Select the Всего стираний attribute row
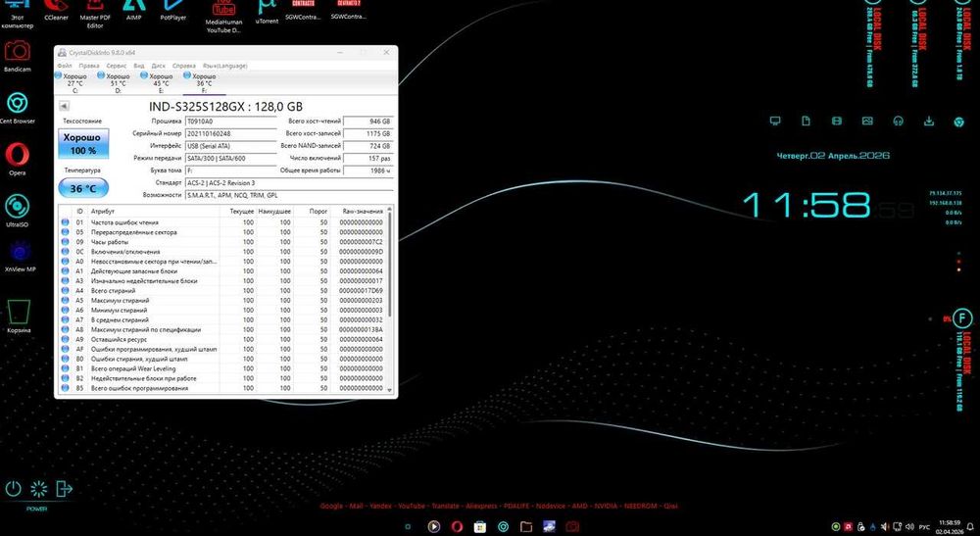 223,290
